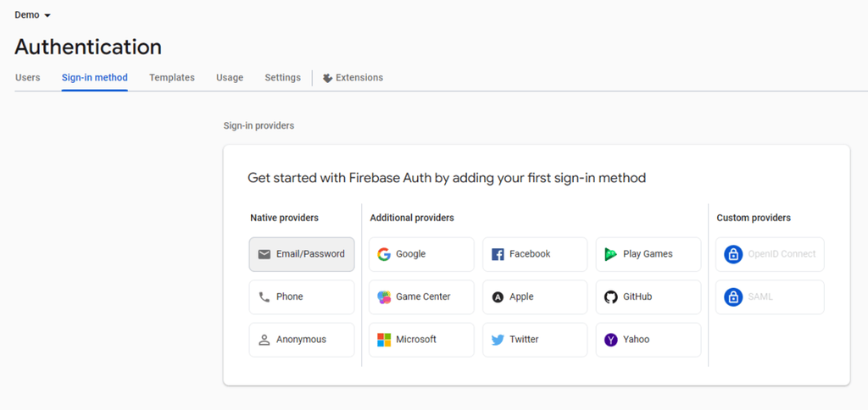This screenshot has height=410, width=868.
Task: Click the Facebook logo icon
Action: [498, 254]
